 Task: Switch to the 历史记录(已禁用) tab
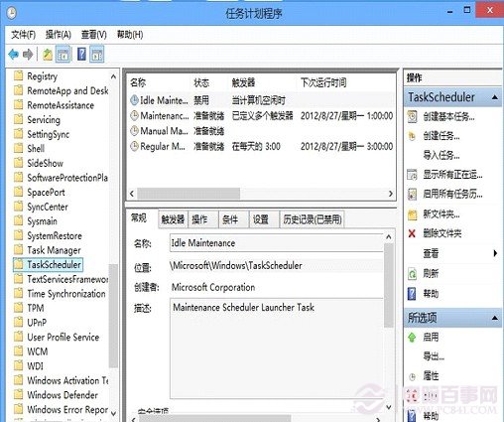click(x=313, y=219)
